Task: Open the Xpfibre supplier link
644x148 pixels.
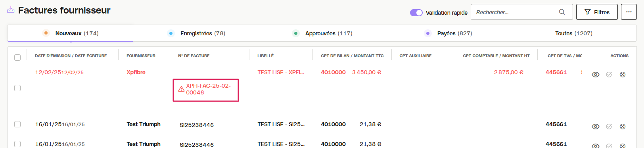Action: point(136,72)
